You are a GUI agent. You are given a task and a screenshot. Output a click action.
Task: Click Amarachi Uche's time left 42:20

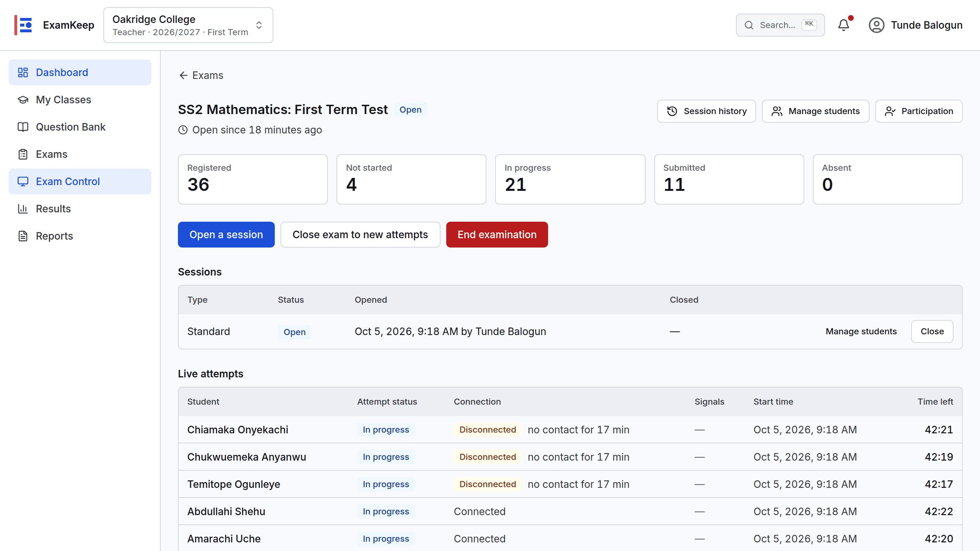click(938, 539)
